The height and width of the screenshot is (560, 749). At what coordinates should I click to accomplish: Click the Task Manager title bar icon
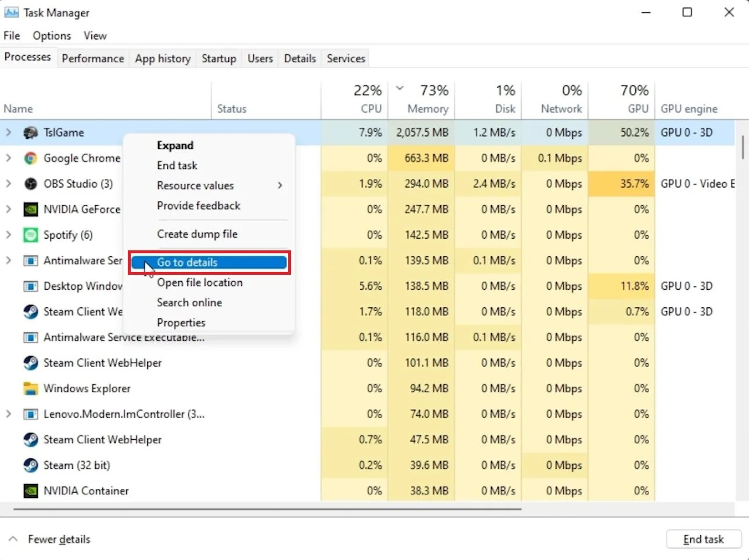point(11,12)
